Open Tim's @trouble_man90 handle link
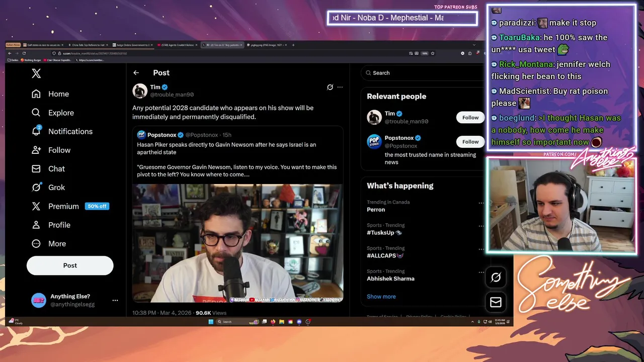Viewport: 644px width, 362px height. pyautogui.click(x=172, y=95)
